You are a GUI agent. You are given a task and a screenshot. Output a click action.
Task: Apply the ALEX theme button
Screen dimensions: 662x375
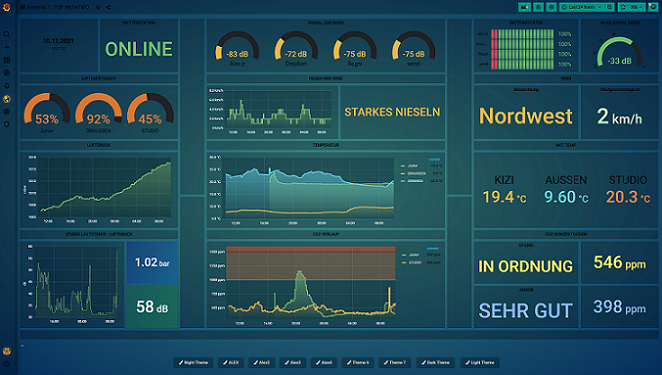231,363
